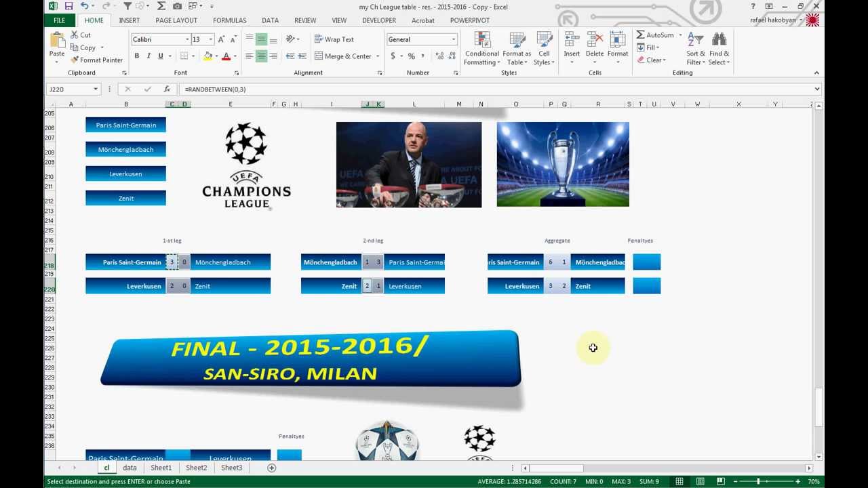Toggle align text left

point(249,56)
